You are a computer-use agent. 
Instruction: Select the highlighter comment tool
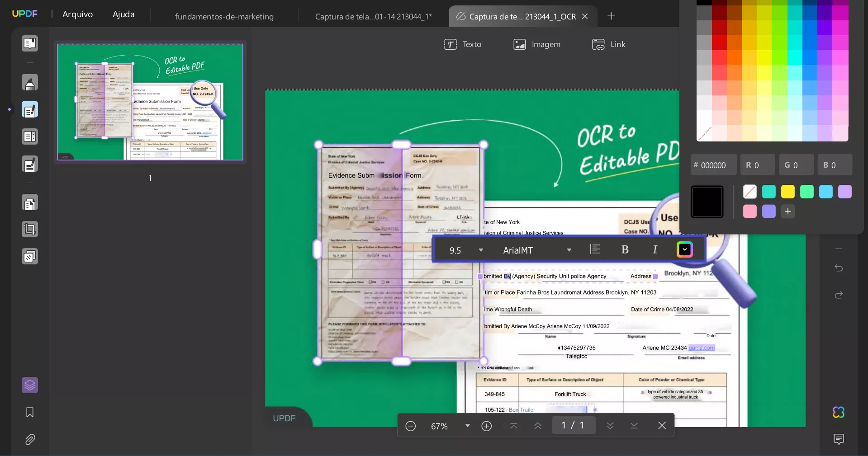tap(30, 83)
